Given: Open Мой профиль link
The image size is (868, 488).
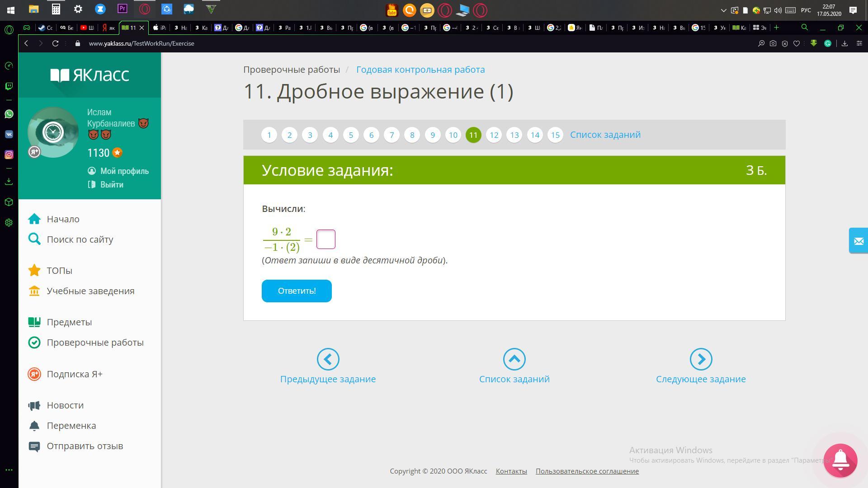Looking at the screenshot, I should (124, 171).
